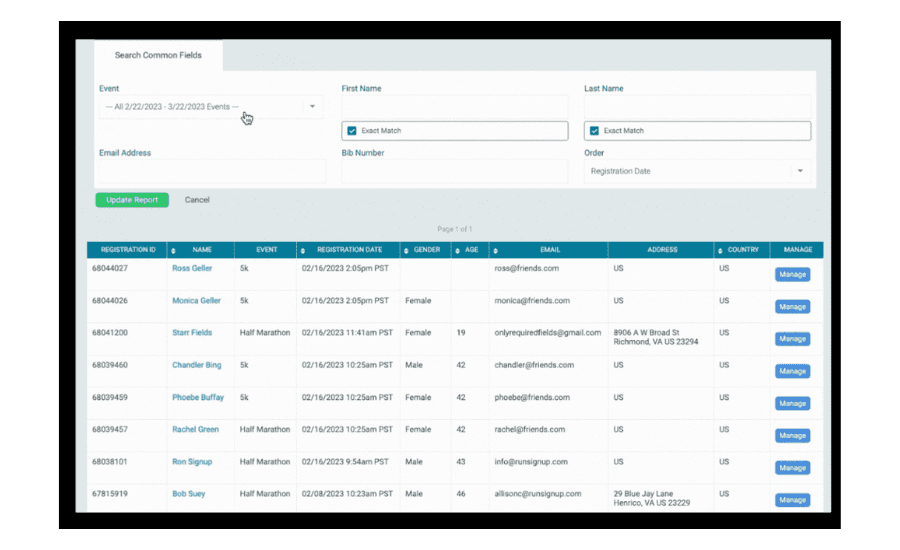Screen dimensions: 900x550
Task: Sort by Country column arrows
Action: 720,250
